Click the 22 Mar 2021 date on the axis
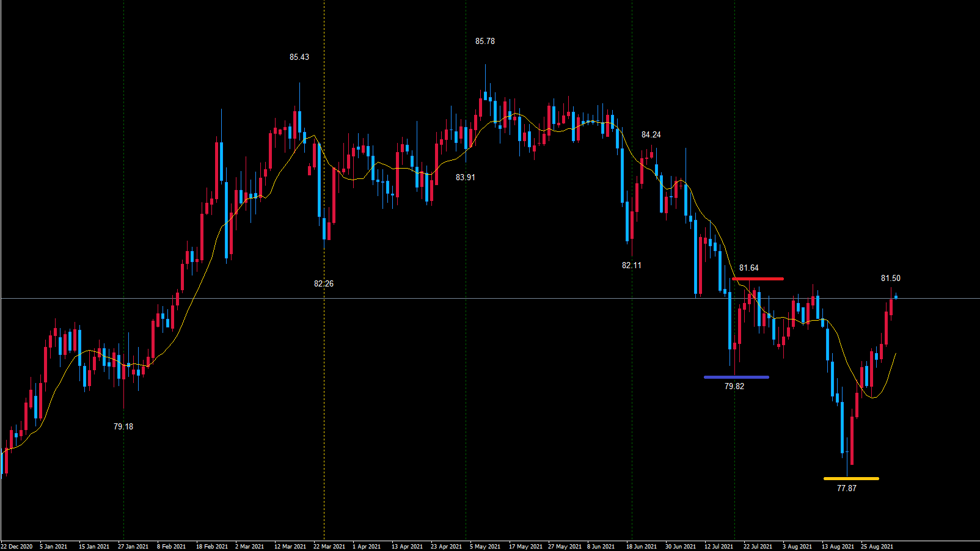This screenshot has width=980, height=551. 329,547
